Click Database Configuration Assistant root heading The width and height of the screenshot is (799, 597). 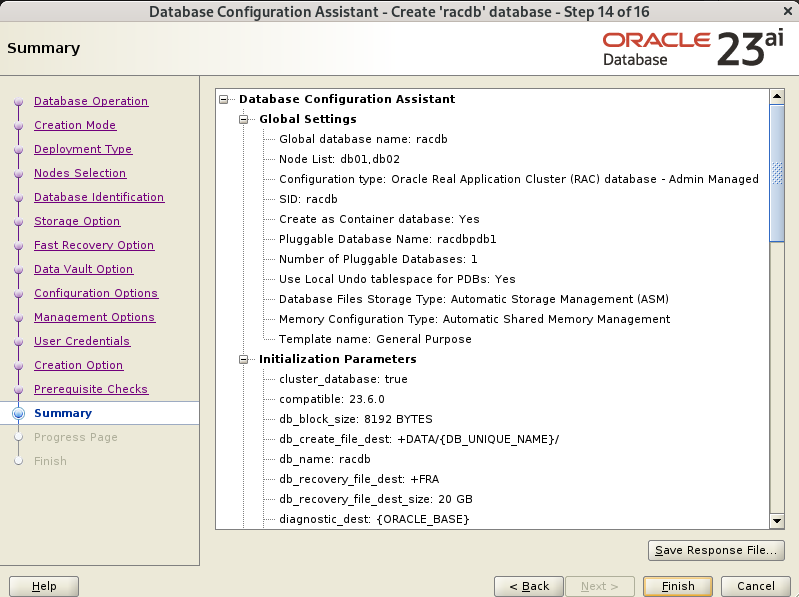tap(347, 99)
